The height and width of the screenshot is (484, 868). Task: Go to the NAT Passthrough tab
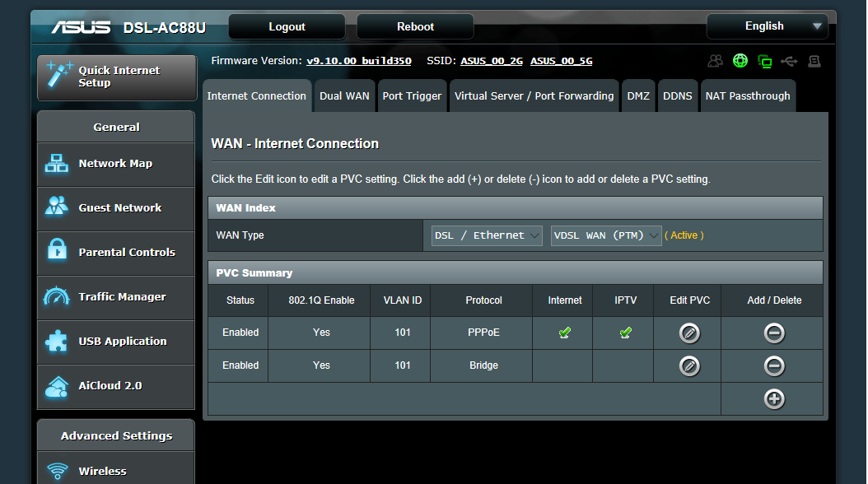[748, 96]
